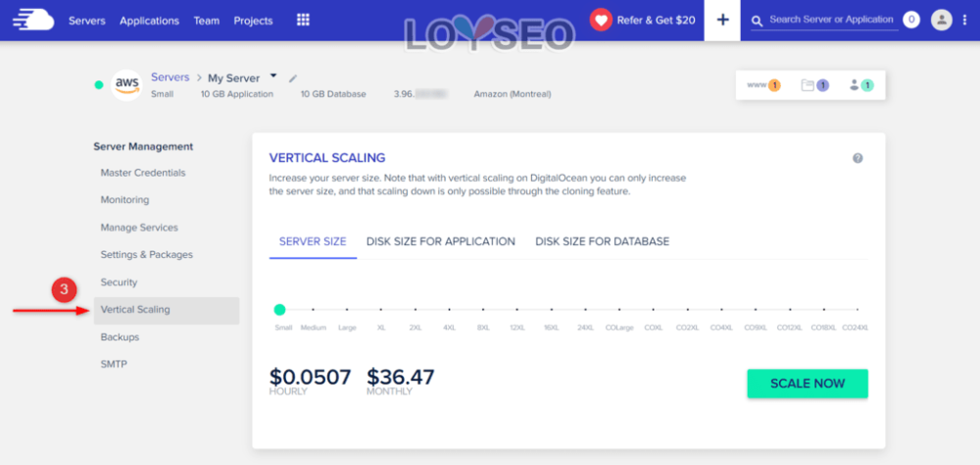Open the projects folder counter
The width and height of the screenshot is (980, 465).
coord(815,85)
